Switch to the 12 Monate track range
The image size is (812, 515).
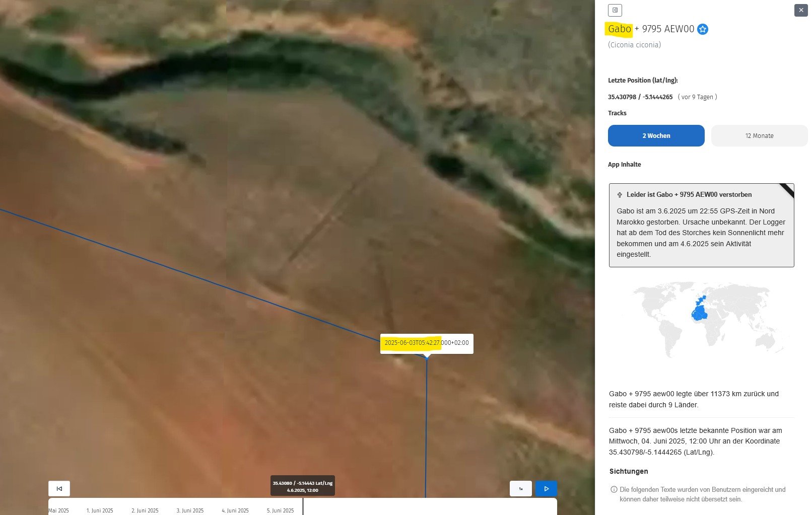click(x=759, y=136)
